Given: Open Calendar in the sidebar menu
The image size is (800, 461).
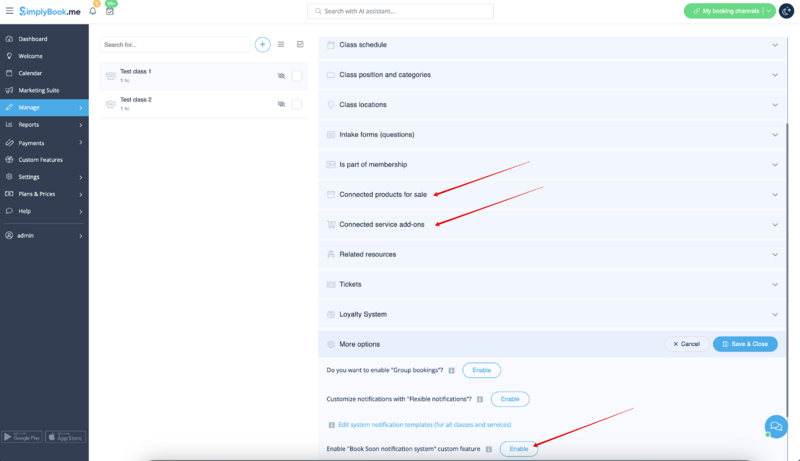Looking at the screenshot, I should click(x=30, y=73).
